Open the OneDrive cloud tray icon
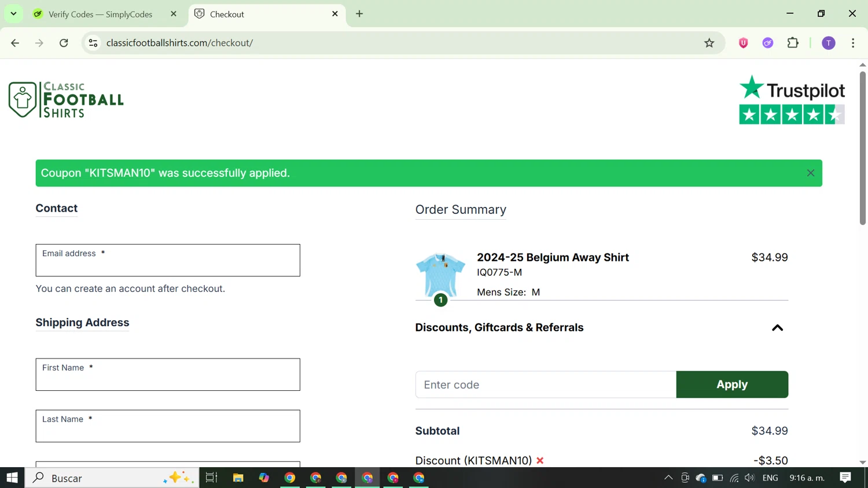Screen dimensions: 868x488 [701, 478]
